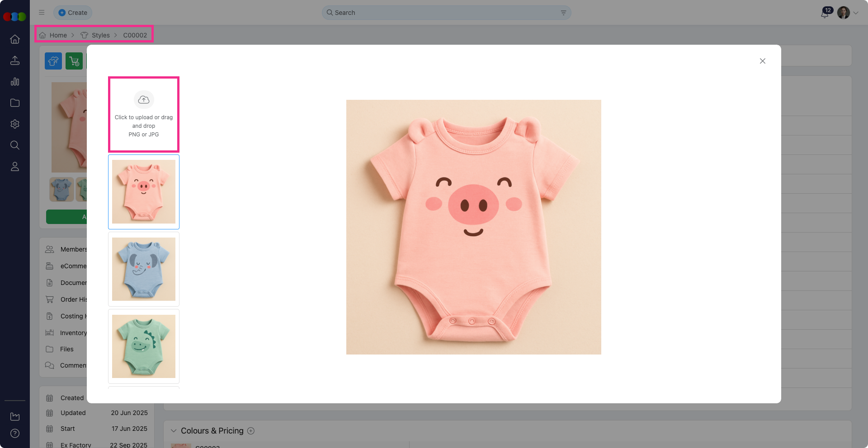This screenshot has width=868, height=448.
Task: Open the bar chart analytics icon
Action: pos(15,82)
